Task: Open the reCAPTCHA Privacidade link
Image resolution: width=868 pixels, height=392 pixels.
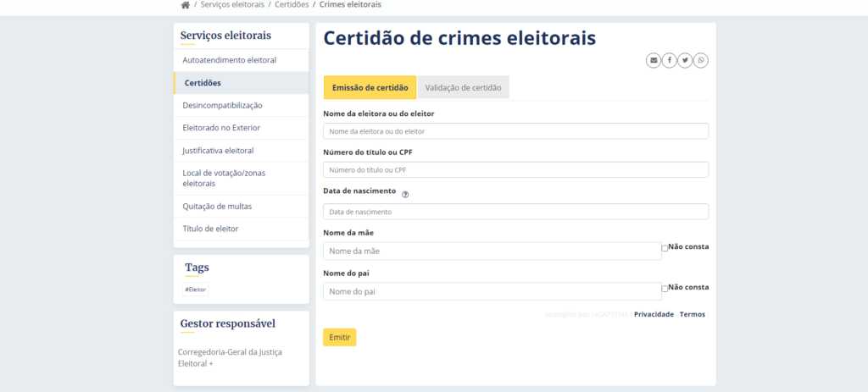Action: (654, 314)
